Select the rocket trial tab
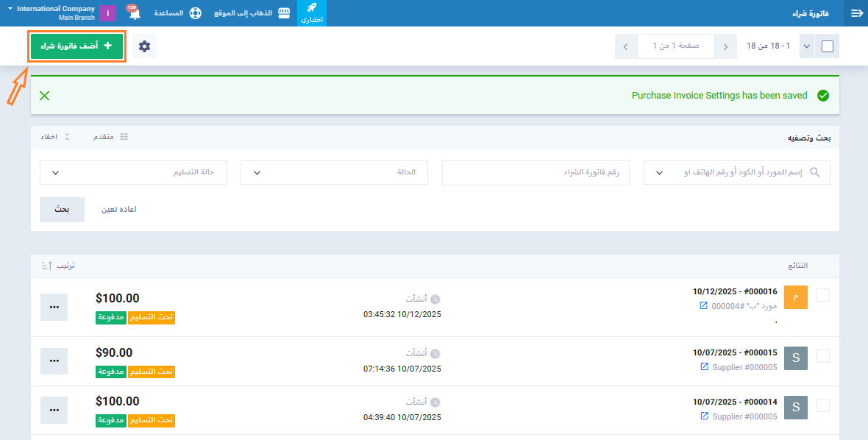The height and width of the screenshot is (440, 868). [x=312, y=13]
